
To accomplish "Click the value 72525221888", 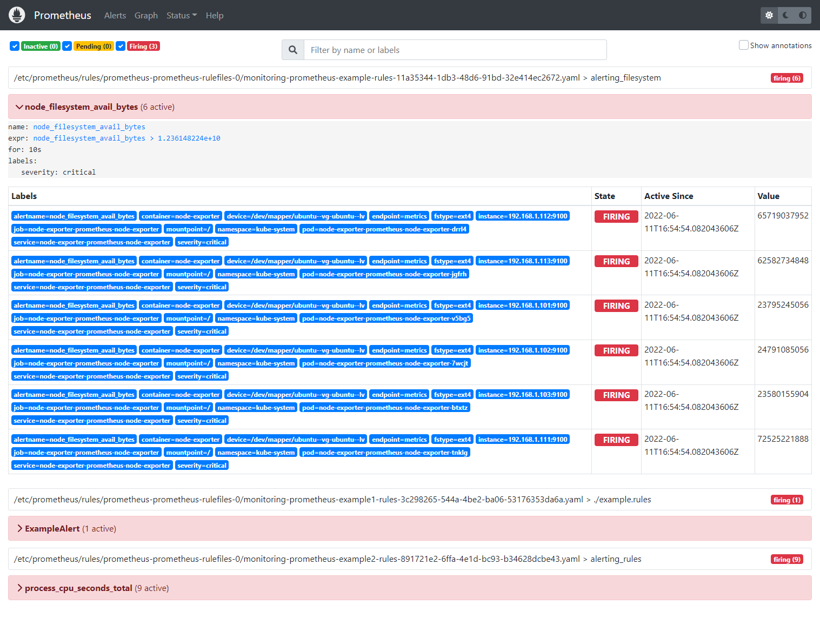I will [x=783, y=439].
